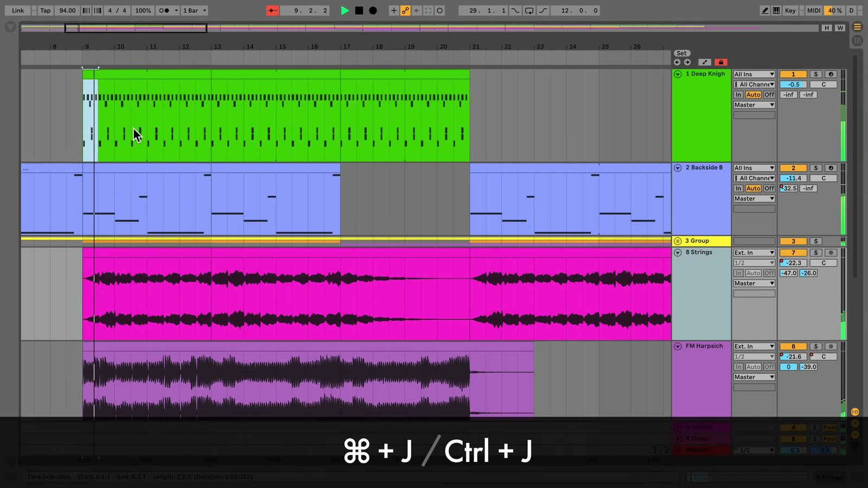Toggle the red Lock Envelopes button
The image size is (868, 488).
720,62
